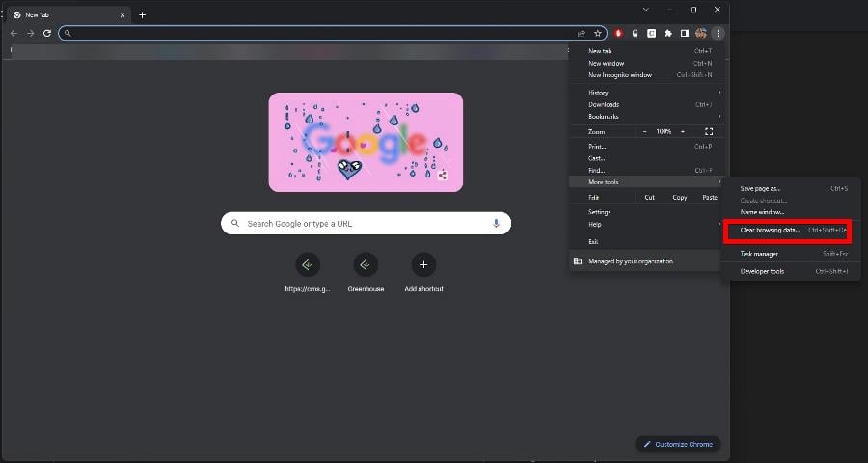This screenshot has height=463, width=868.
Task: Close the New Tab tab
Action: pos(122,15)
